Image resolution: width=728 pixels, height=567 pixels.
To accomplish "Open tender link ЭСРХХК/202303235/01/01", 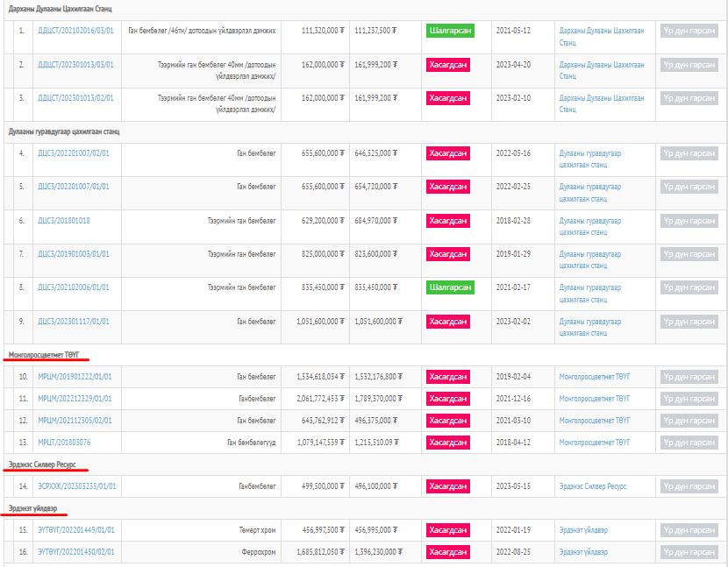I will (x=77, y=486).
